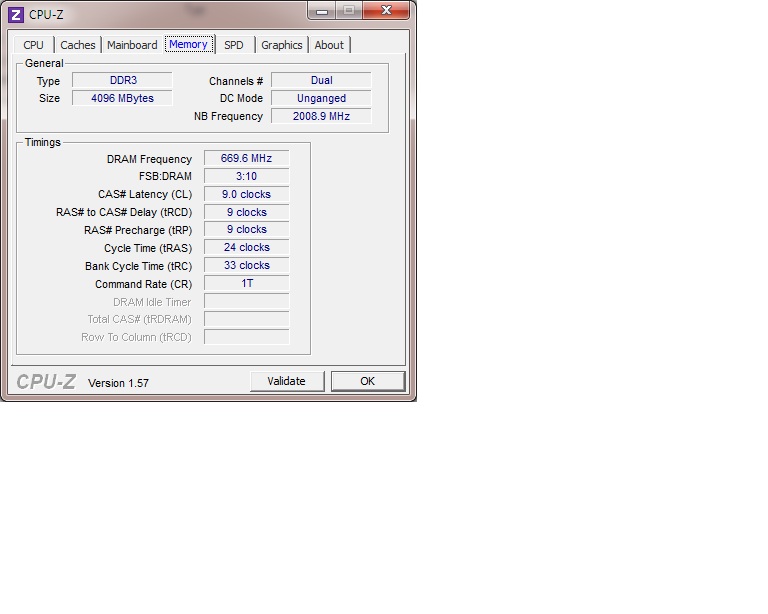This screenshot has height=614, width=768.
Task: Go to the SPD tab
Action: [234, 45]
